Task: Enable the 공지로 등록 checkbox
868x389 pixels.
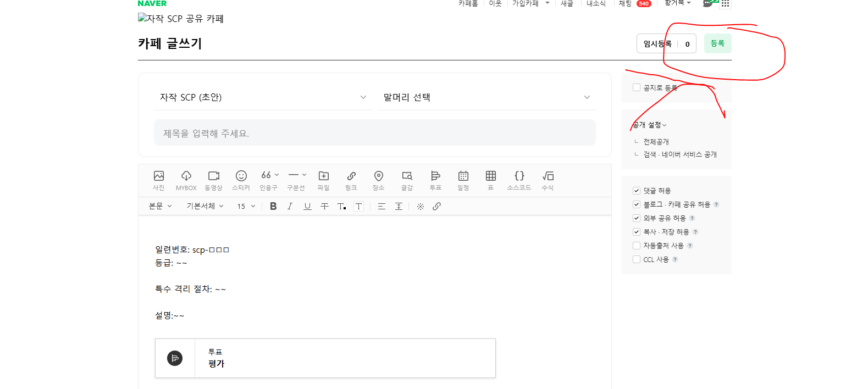Action: pos(637,87)
